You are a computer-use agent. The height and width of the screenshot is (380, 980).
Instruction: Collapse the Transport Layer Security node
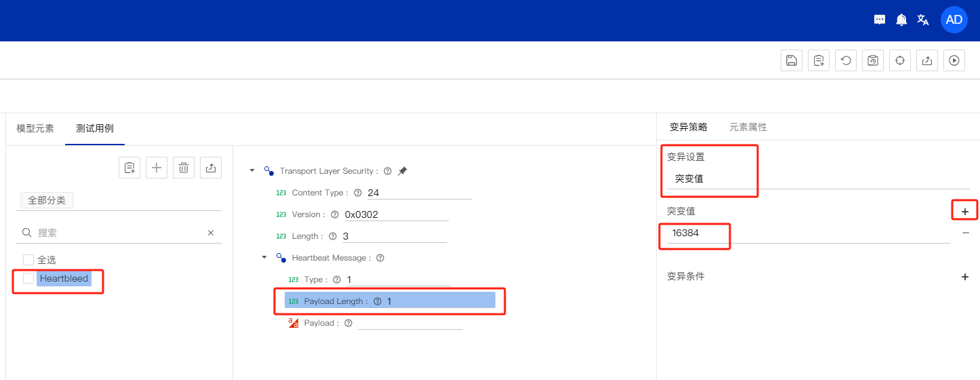pyautogui.click(x=253, y=171)
